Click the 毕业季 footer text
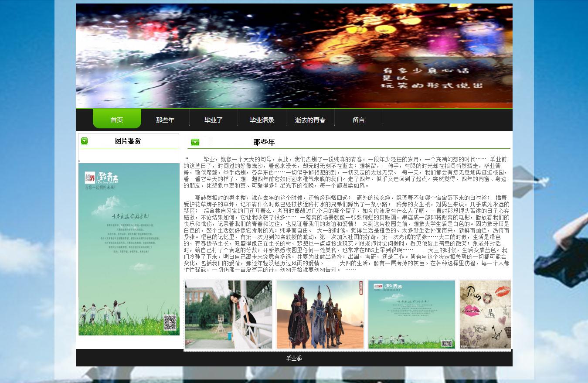The width and height of the screenshot is (588, 383). pos(294,358)
